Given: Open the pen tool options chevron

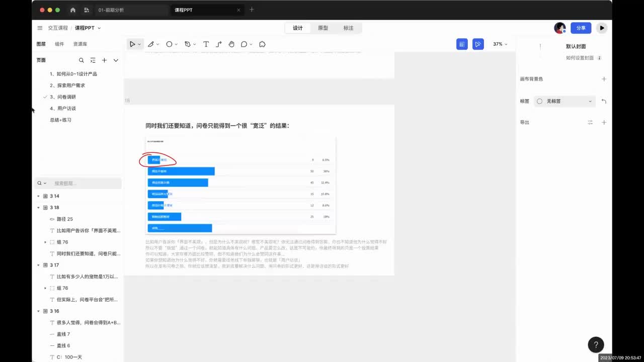Looking at the screenshot, I should pos(195,44).
